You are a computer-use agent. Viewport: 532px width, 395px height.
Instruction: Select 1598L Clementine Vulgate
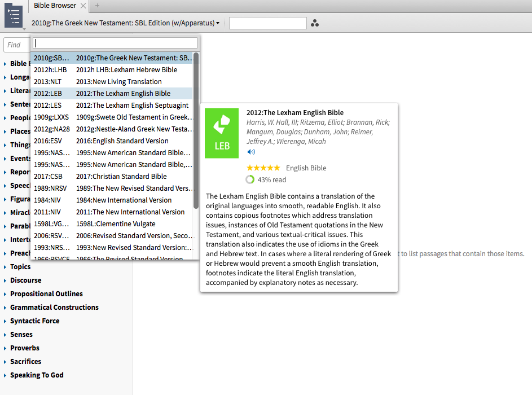point(111,224)
